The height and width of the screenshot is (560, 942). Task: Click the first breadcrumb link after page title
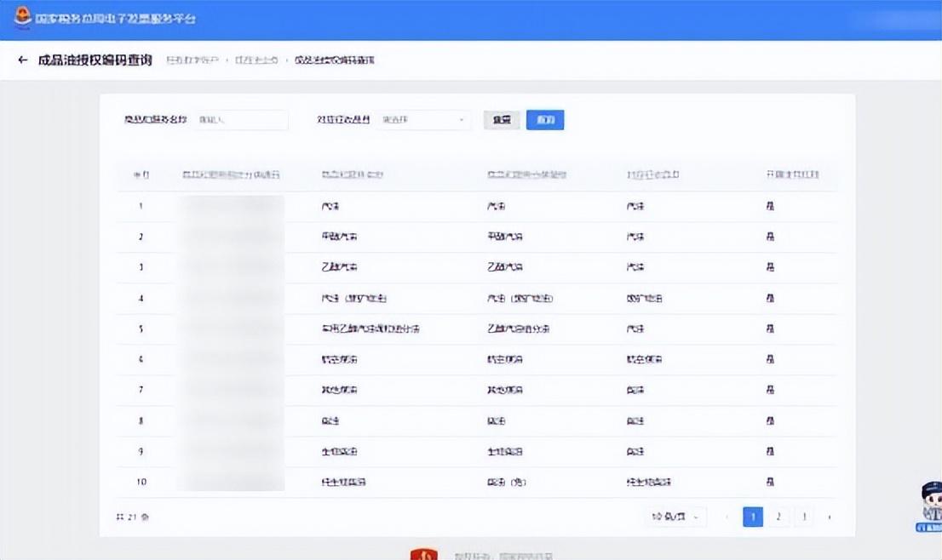coord(192,60)
